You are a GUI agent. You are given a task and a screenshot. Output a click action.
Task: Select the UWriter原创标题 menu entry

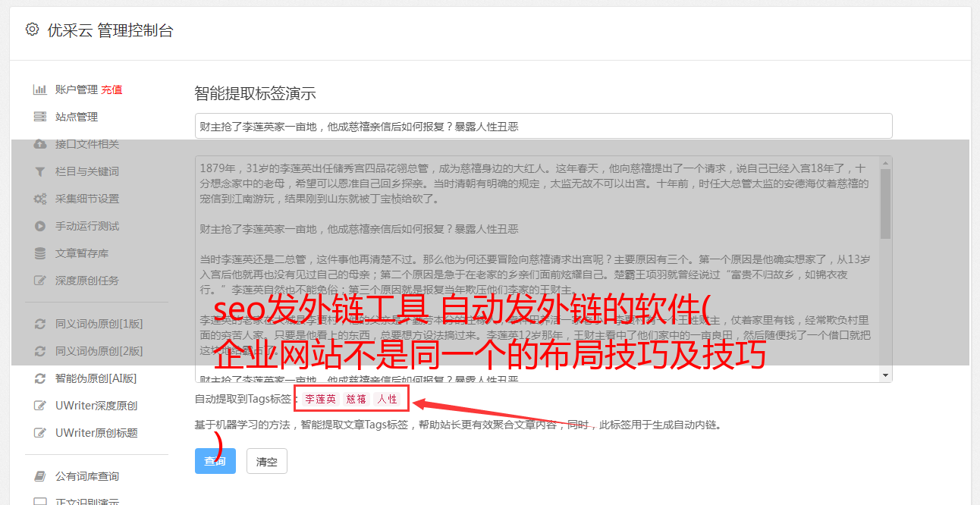click(x=96, y=433)
